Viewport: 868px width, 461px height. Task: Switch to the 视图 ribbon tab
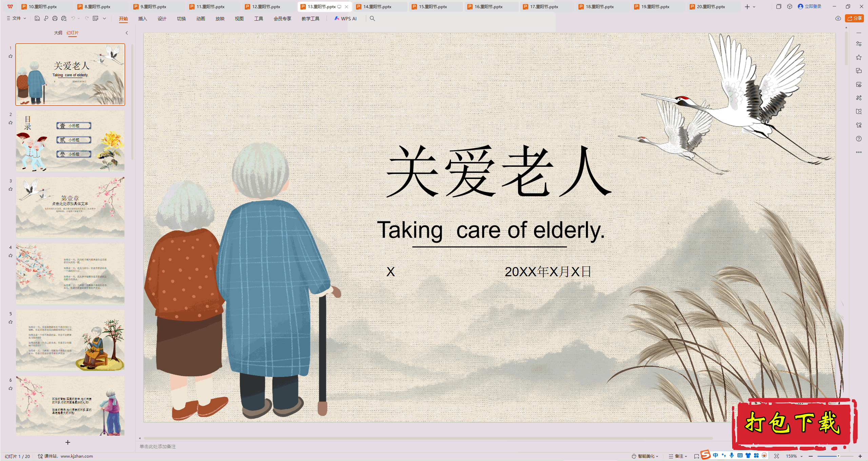[239, 19]
